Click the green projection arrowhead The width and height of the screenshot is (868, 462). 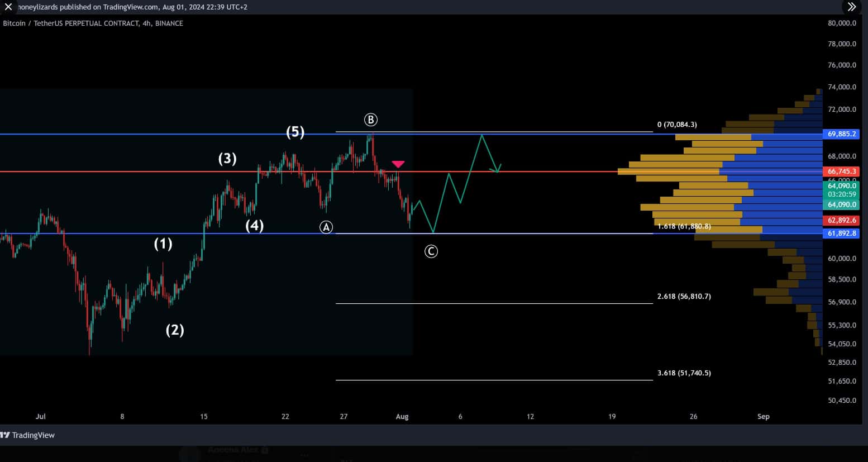click(497, 168)
